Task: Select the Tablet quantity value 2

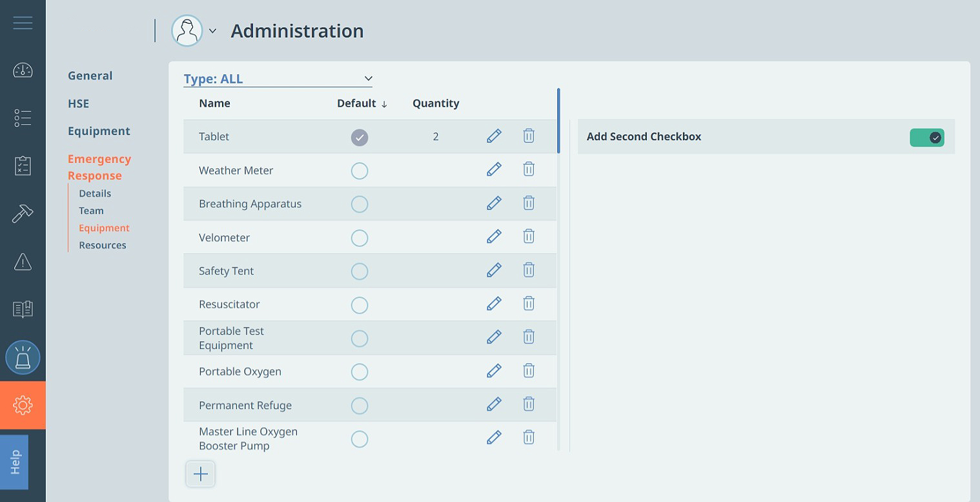Action: pyautogui.click(x=436, y=136)
